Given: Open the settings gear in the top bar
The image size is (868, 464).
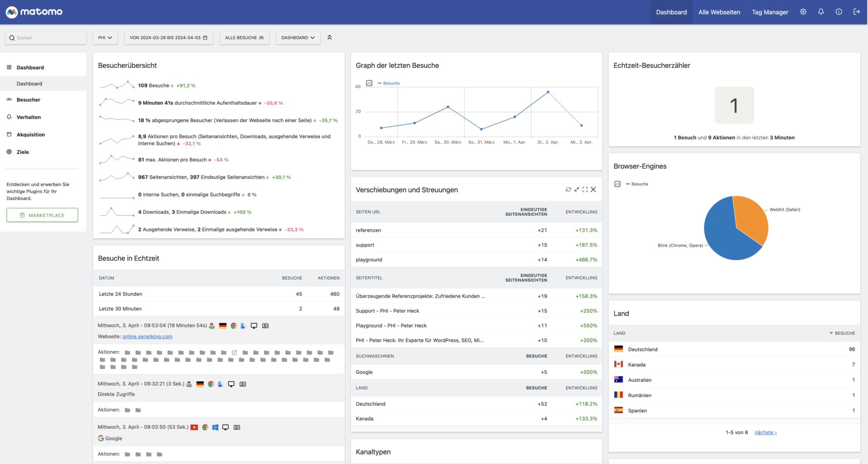Looking at the screenshot, I should coord(803,12).
